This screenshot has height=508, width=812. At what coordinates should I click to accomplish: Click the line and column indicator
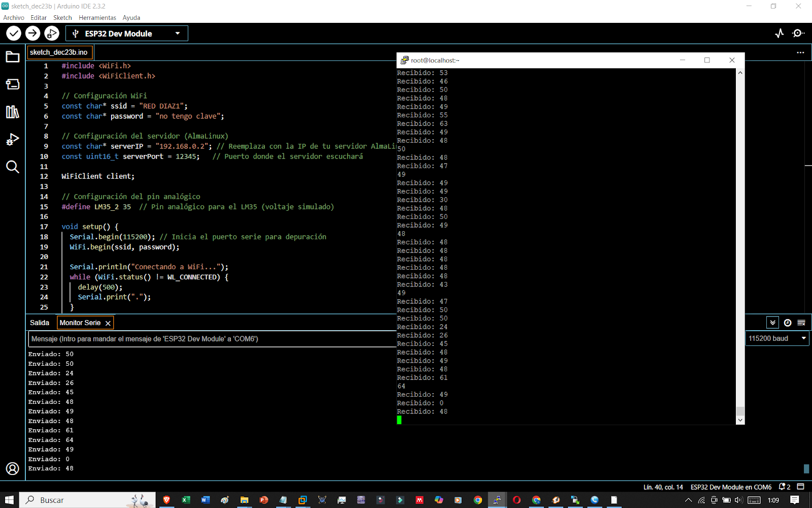pyautogui.click(x=663, y=487)
